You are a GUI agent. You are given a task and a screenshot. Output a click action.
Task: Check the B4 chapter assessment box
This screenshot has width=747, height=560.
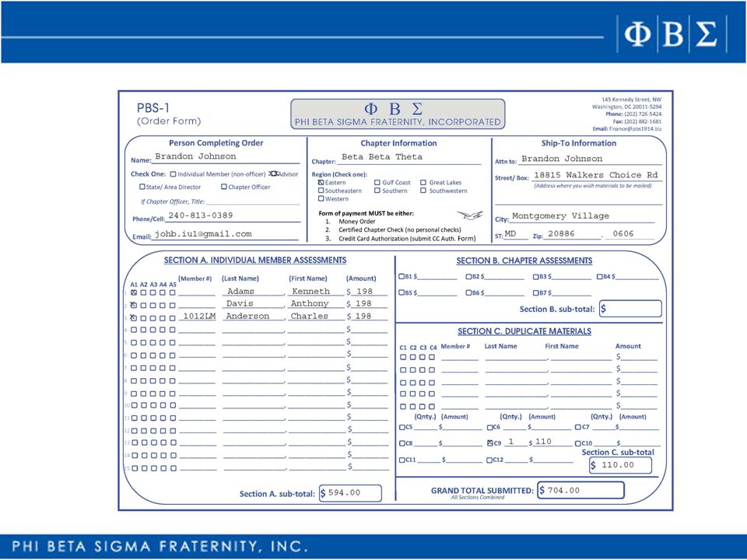600,276
